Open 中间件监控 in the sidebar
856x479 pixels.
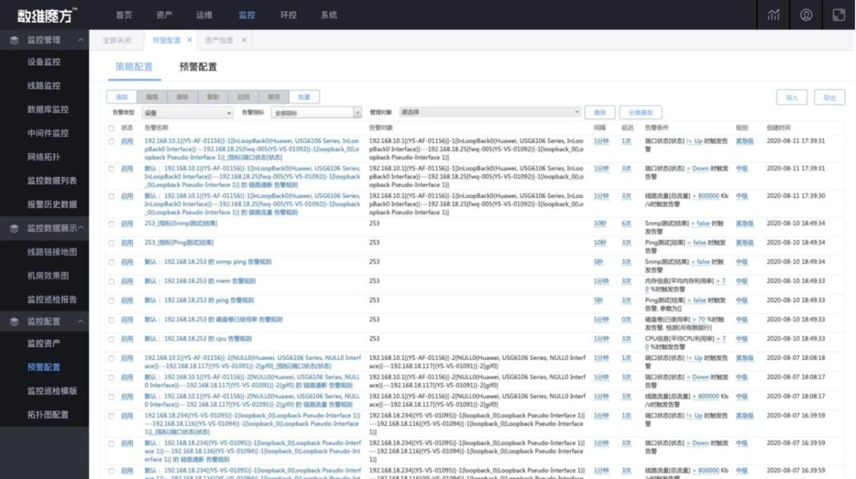click(x=48, y=133)
